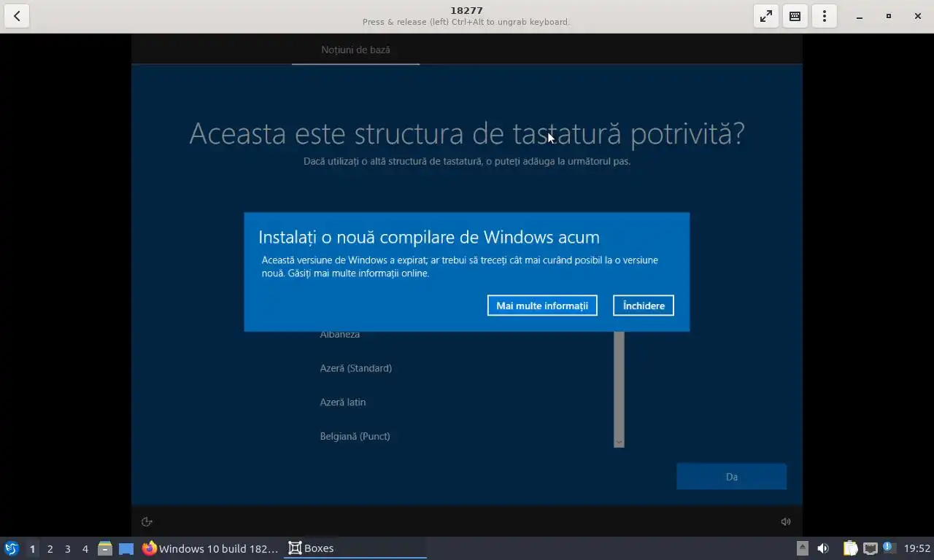Toggle fullscreen mode in Boxes header
This screenshot has height=560, width=934.
(x=766, y=16)
